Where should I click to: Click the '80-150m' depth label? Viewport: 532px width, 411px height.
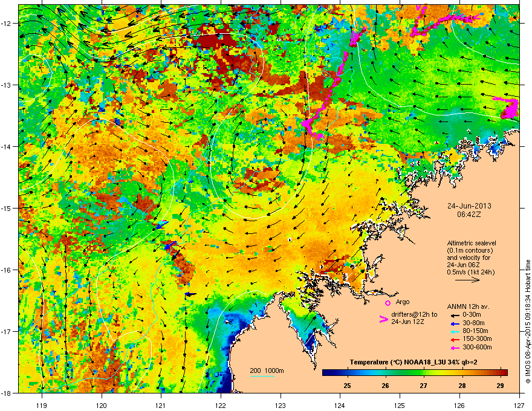[x=475, y=331]
